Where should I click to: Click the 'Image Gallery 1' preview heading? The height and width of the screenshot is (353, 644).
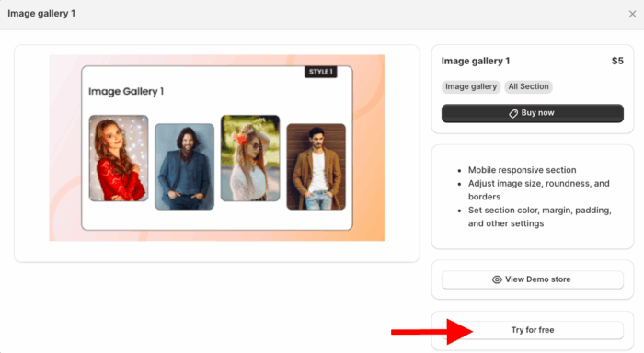pyautogui.click(x=126, y=91)
